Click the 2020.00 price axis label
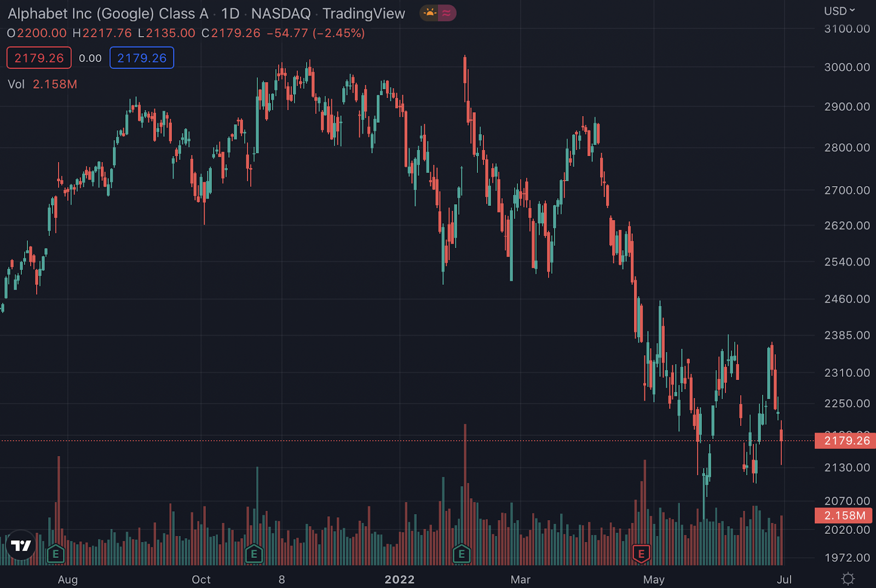The width and height of the screenshot is (876, 588). pos(847,530)
